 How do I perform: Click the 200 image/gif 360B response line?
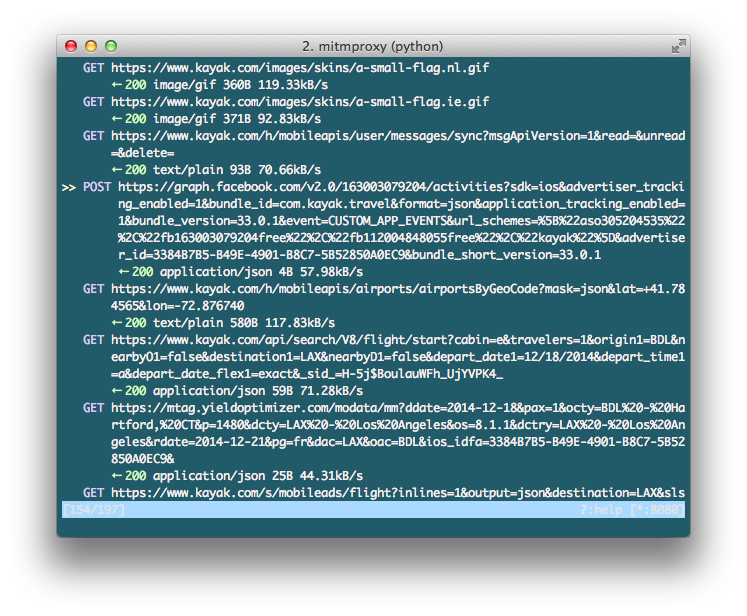(220, 85)
